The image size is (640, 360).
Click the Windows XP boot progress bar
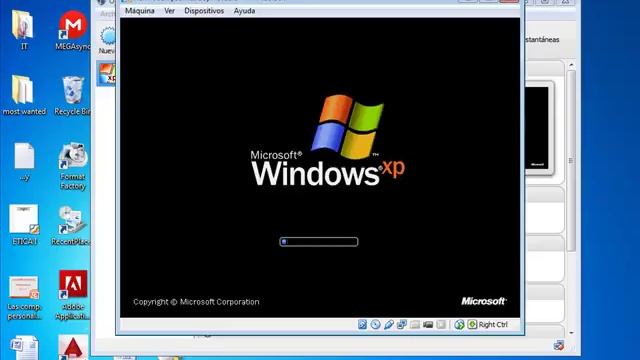[x=319, y=242]
